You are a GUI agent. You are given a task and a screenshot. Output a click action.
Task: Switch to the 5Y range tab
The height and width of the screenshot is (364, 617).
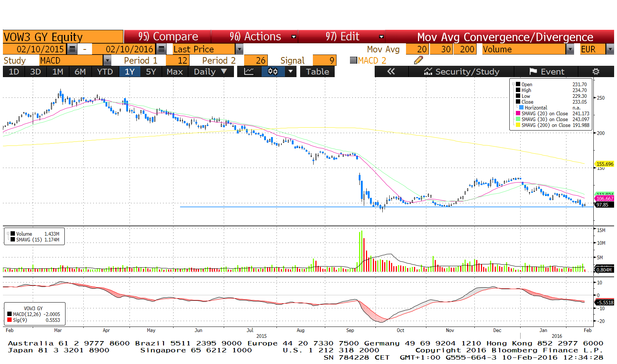point(151,72)
